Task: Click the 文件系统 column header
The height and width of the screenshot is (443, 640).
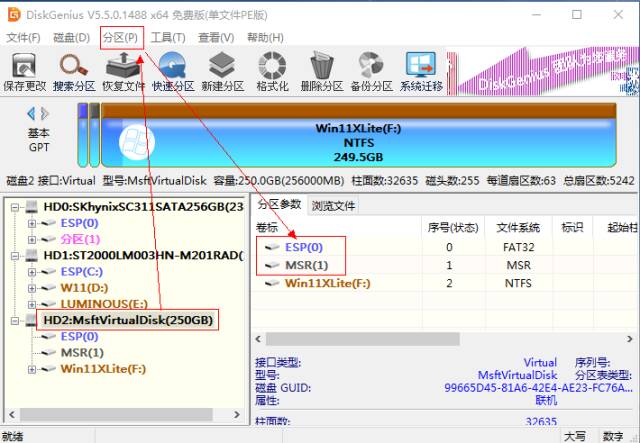Action: [518, 227]
